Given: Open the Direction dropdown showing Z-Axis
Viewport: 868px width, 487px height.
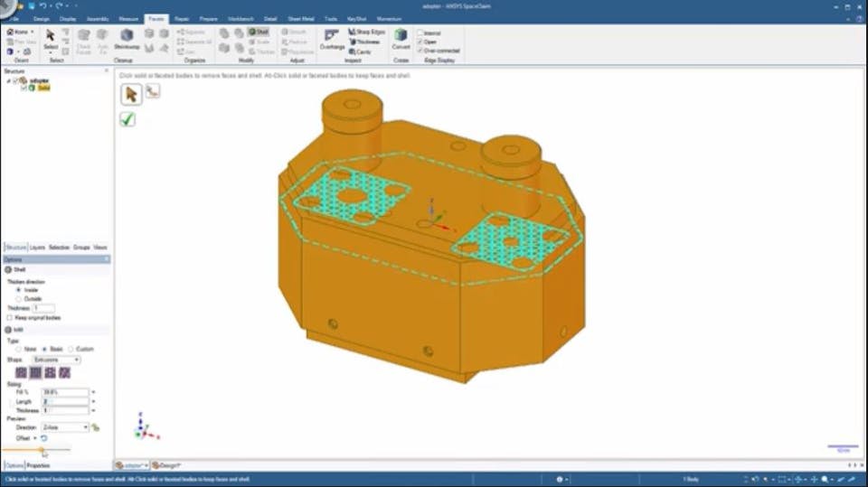Looking at the screenshot, I should click(x=65, y=427).
